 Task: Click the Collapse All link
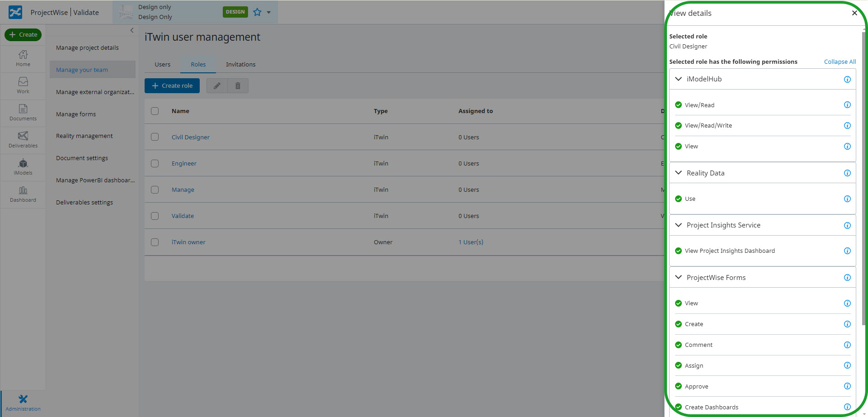[840, 62]
